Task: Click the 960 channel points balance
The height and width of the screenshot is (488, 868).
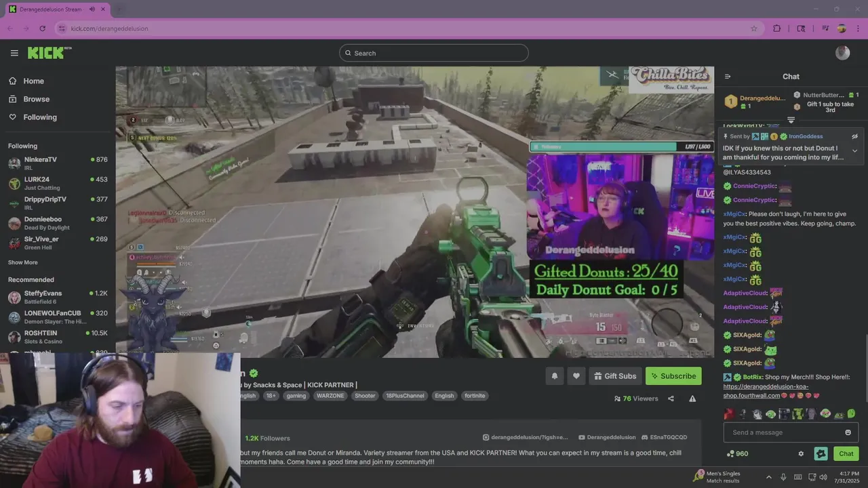Action: tap(737, 453)
